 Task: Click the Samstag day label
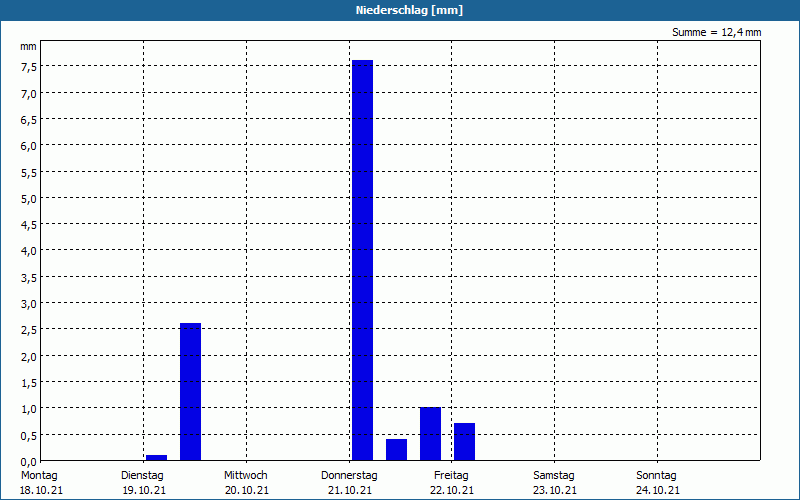(x=554, y=476)
